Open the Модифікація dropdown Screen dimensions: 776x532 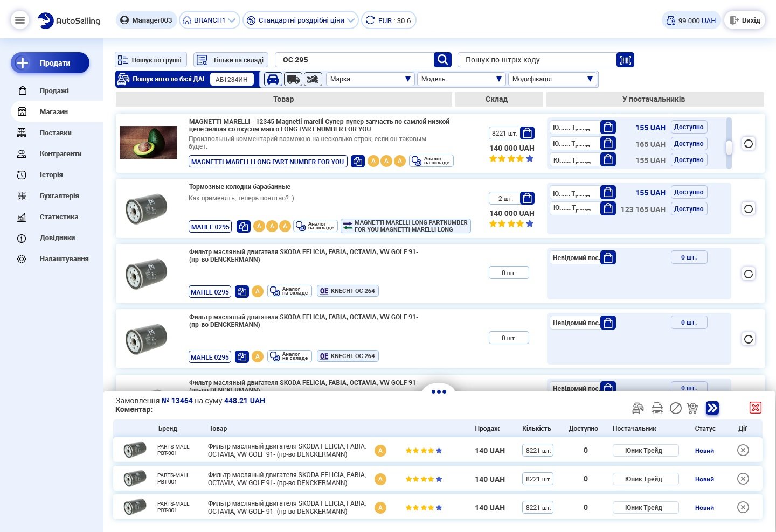(x=552, y=79)
